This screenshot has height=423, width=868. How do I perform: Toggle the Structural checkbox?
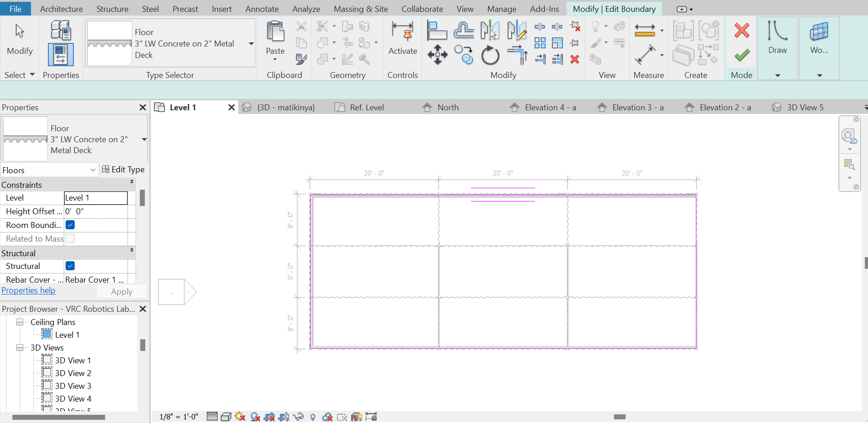coord(70,266)
